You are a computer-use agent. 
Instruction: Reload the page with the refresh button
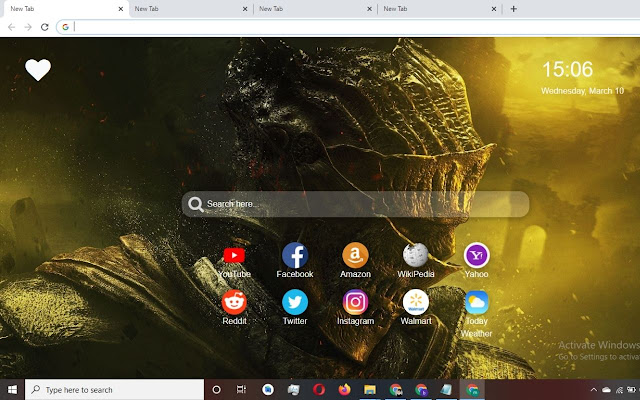click(45, 26)
